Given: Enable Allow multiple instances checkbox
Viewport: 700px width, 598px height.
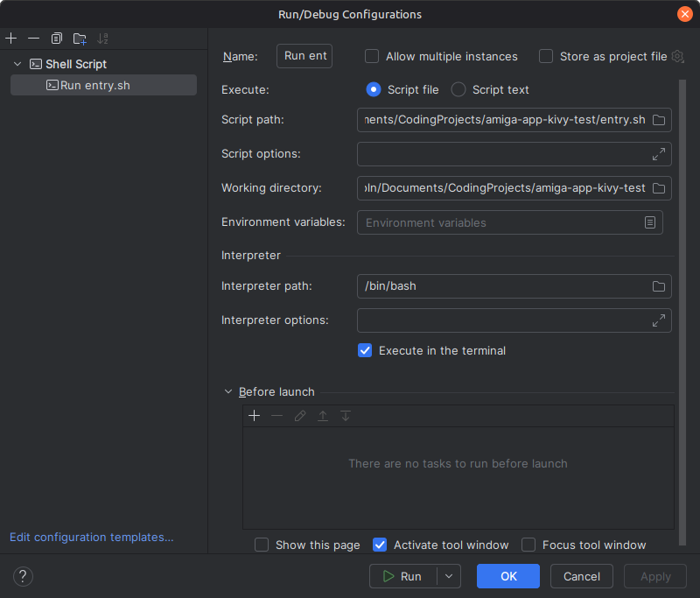Looking at the screenshot, I should pos(372,56).
